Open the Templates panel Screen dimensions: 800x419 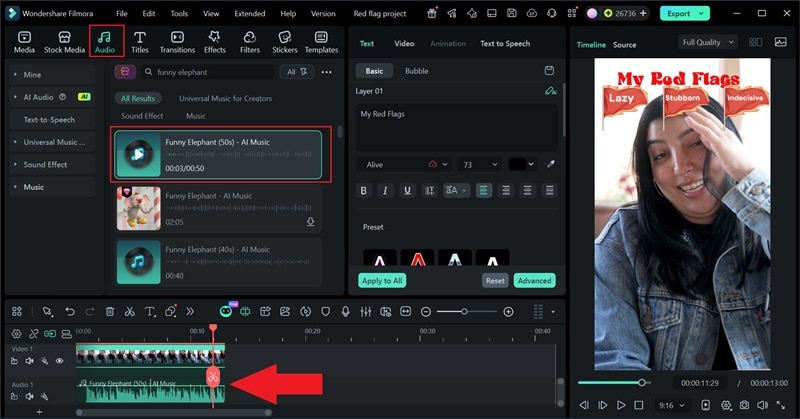click(x=321, y=42)
